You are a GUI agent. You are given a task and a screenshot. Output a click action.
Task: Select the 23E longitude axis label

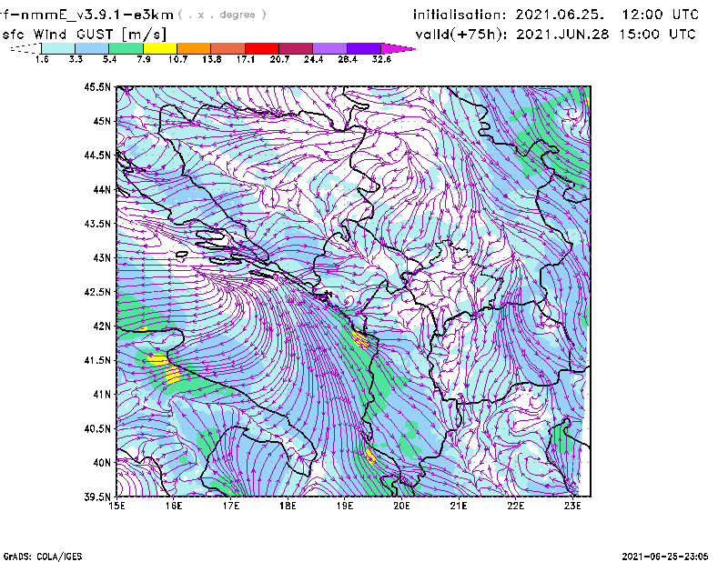click(572, 506)
